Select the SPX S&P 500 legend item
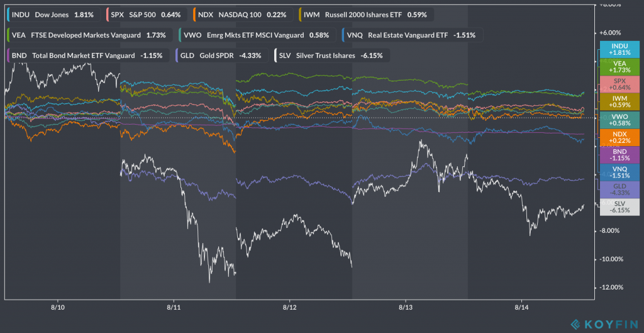The width and height of the screenshot is (644, 333). (144, 14)
